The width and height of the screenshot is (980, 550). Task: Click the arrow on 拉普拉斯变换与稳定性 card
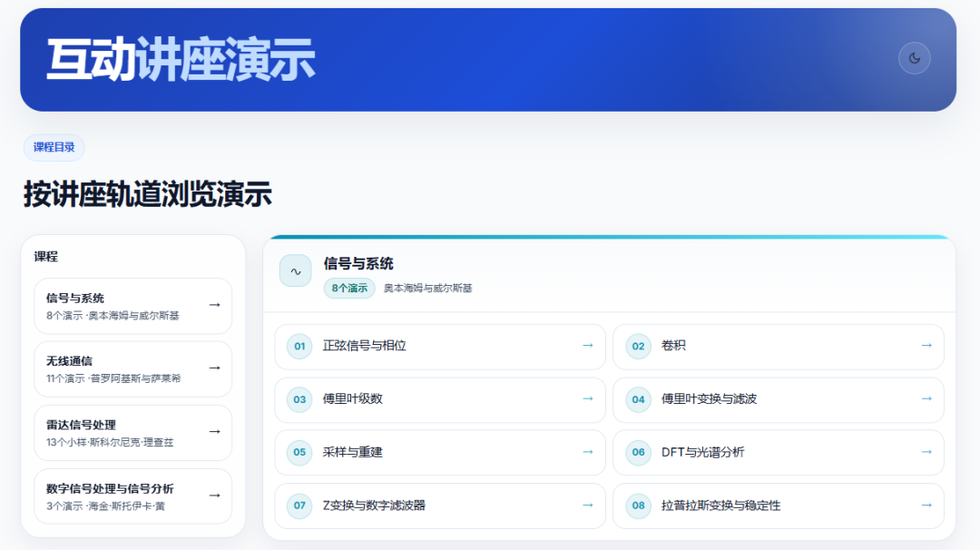point(926,505)
